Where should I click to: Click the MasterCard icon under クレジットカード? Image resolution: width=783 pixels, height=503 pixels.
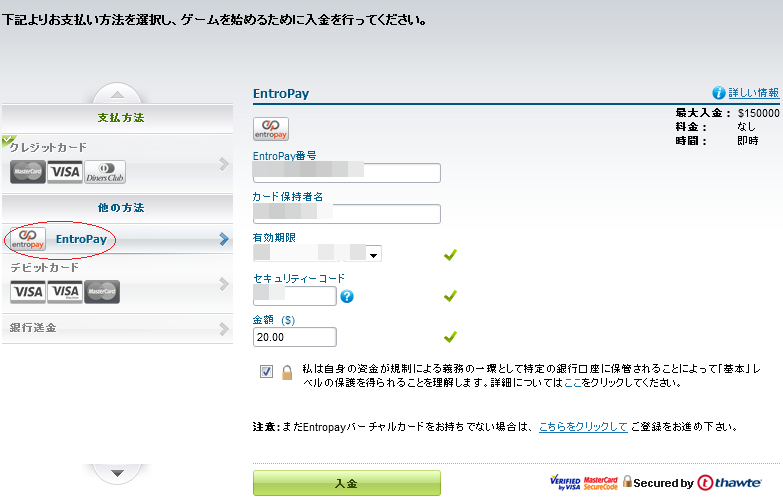click(x=27, y=172)
